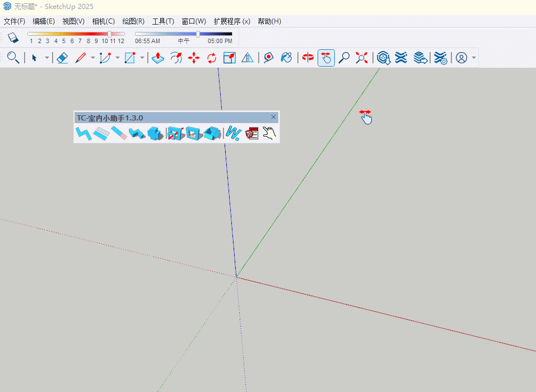Viewport: 536px width, 392px height.
Task: Click month number 12 under date slider
Action: point(121,41)
